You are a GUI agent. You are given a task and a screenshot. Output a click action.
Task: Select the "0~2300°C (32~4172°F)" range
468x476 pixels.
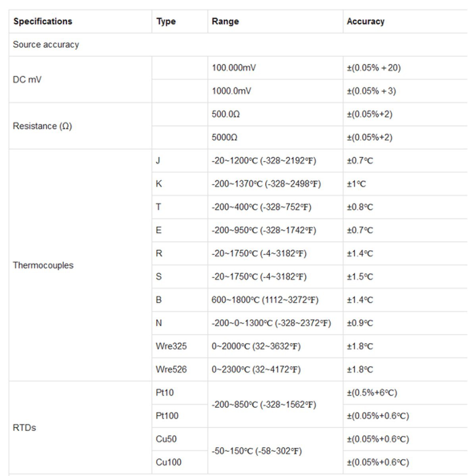256,369
